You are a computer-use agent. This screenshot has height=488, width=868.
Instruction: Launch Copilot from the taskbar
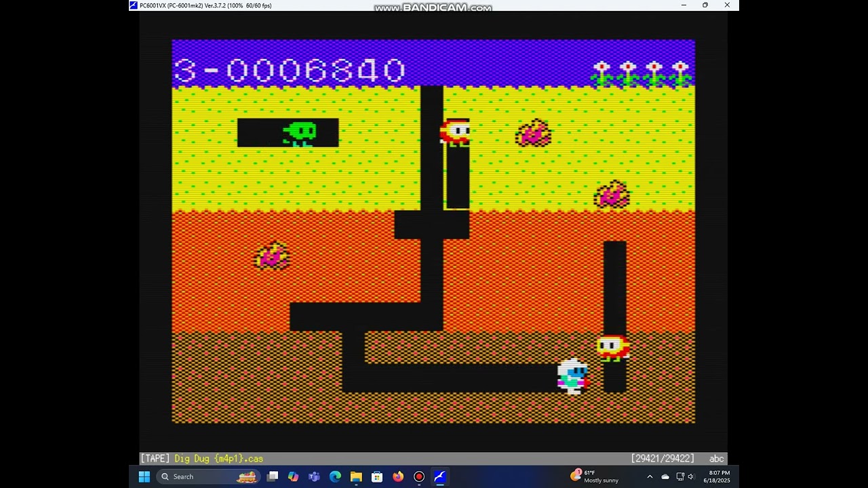coord(293,476)
